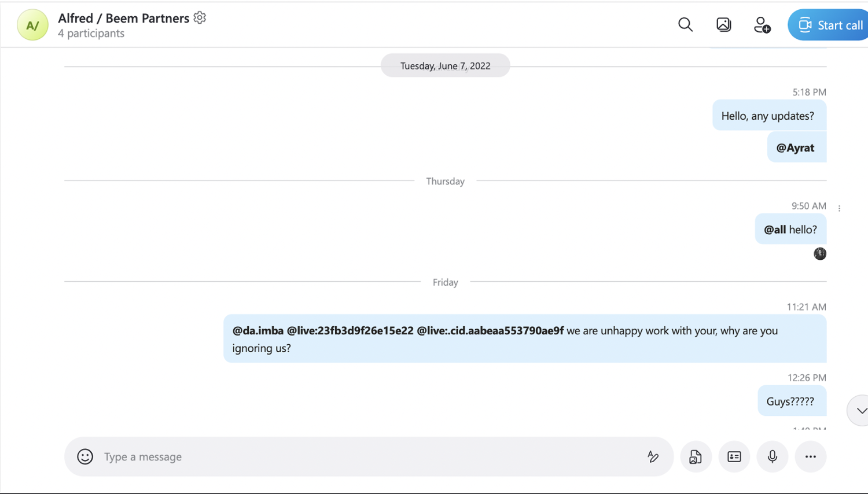Viewport: 868px width, 494px height.
Task: Click the @Ayrat mention
Action: coord(795,148)
